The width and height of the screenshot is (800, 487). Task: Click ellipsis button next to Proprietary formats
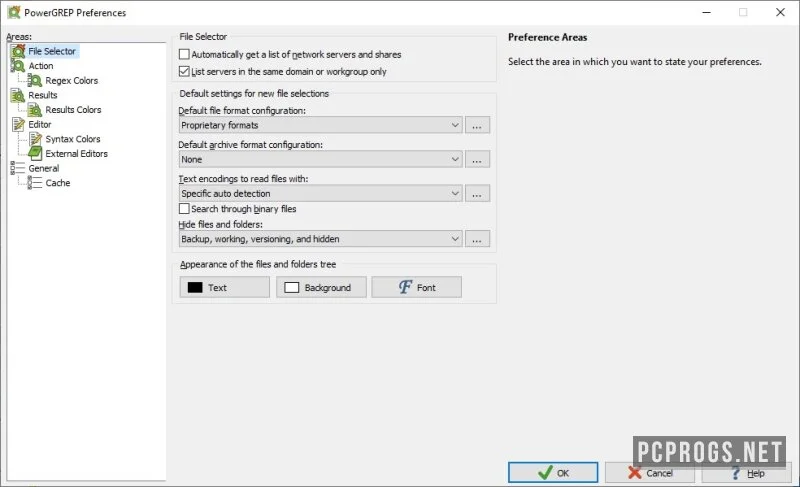[477, 125]
